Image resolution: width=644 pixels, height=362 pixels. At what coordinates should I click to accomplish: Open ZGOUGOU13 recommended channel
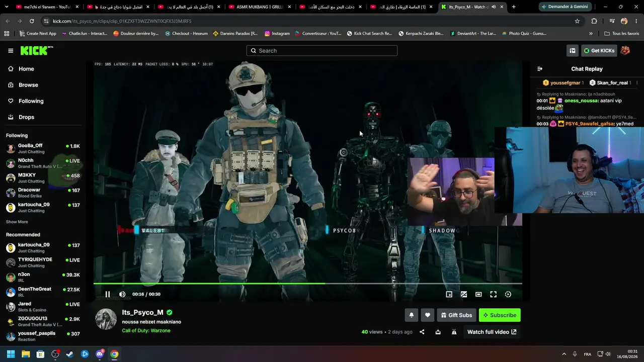click(43, 321)
